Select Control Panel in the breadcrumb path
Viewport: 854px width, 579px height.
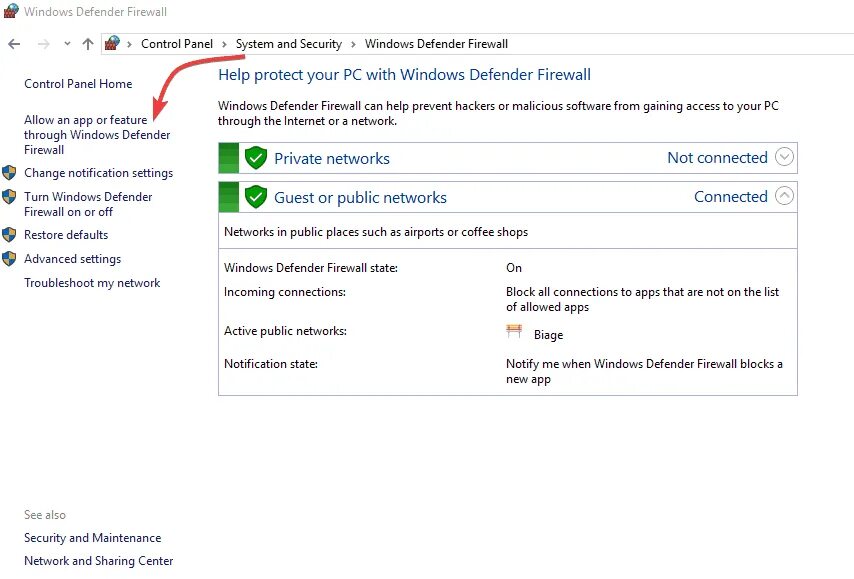177,44
